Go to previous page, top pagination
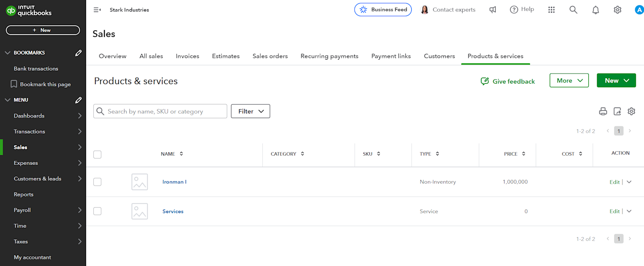Viewport: 644px width, 266px height. click(608, 131)
